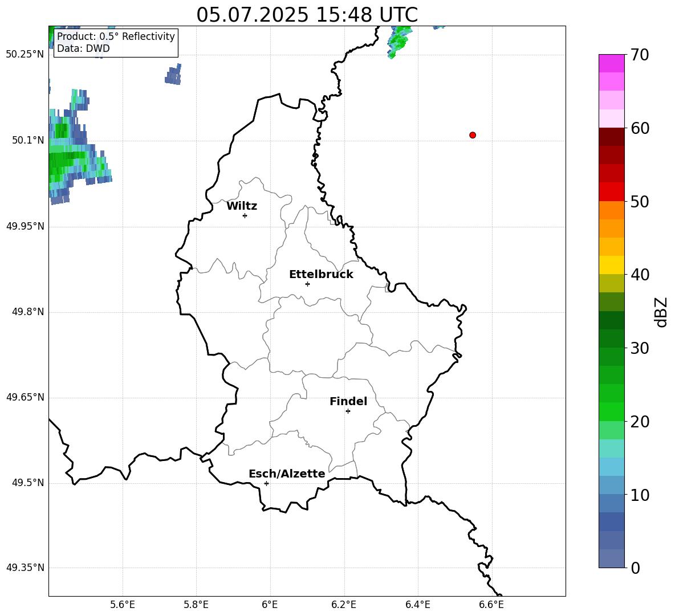675x616 pixels.
Task: Click the cross marker below Findel
Action: [x=348, y=411]
